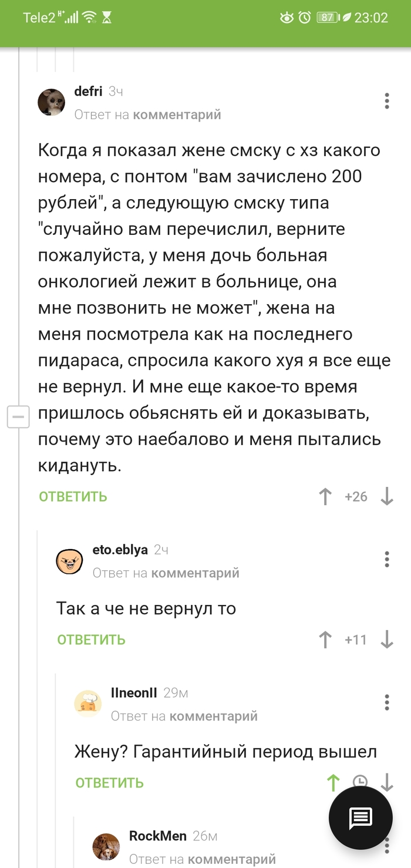This screenshot has height=868, width=411.
Task: Upvote defri's comment
Action: coord(325,497)
